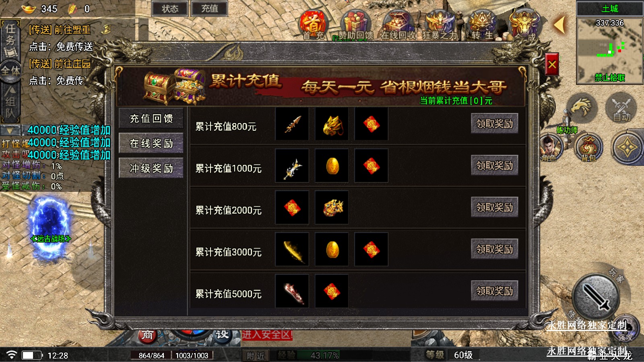644x362 pixels.
Task: Close the 累计充值 dialog with red X
Action: pyautogui.click(x=552, y=64)
